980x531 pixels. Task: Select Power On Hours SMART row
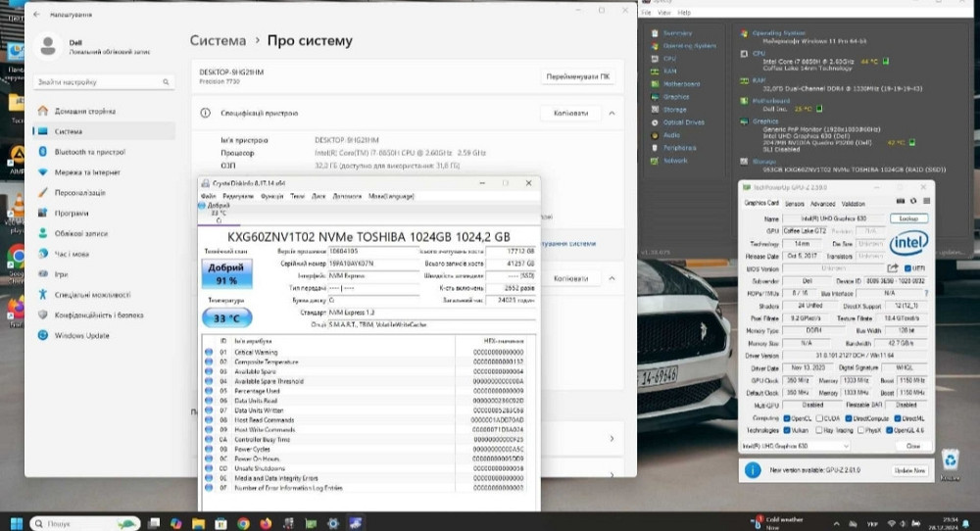tap(367, 459)
